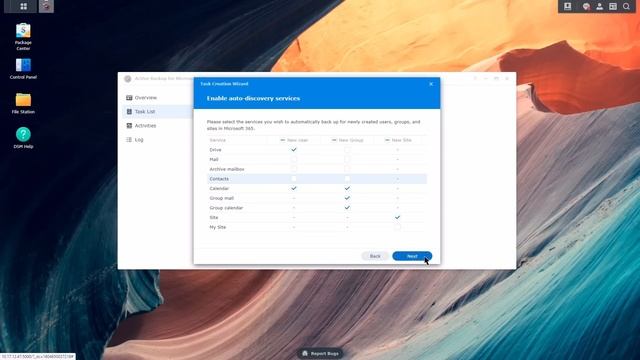640x360 pixels.
Task: Go Back in the wizard
Action: click(x=375, y=256)
